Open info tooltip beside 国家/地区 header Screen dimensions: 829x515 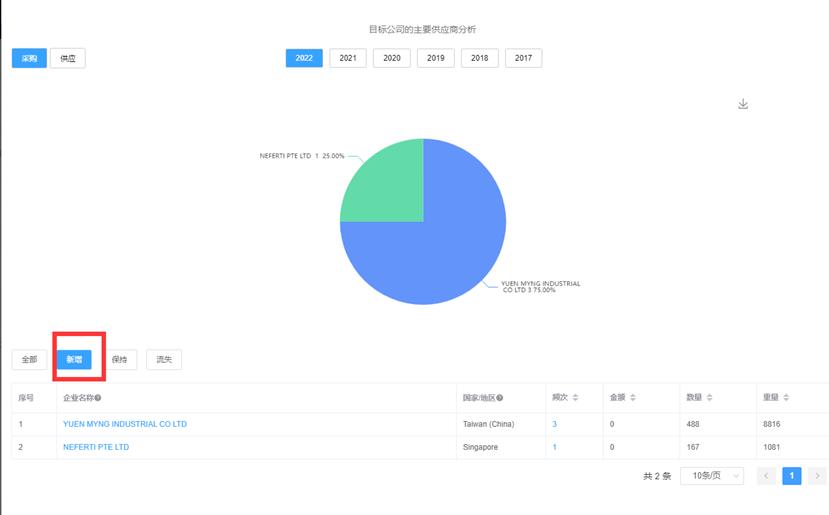(500, 398)
